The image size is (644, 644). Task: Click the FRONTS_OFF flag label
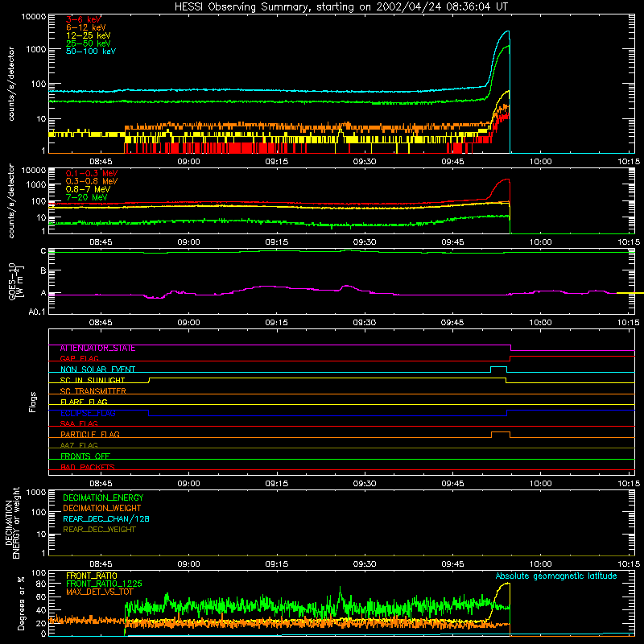point(85,456)
